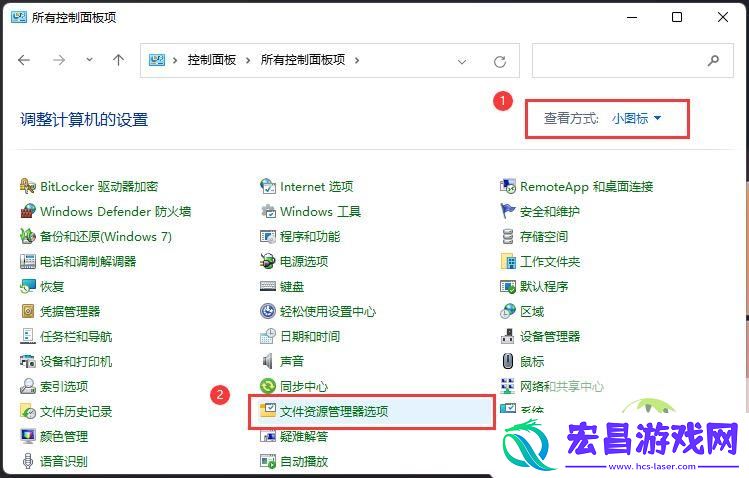This screenshot has width=749, height=478.
Task: Open 设备管理器 link text
Action: click(550, 336)
